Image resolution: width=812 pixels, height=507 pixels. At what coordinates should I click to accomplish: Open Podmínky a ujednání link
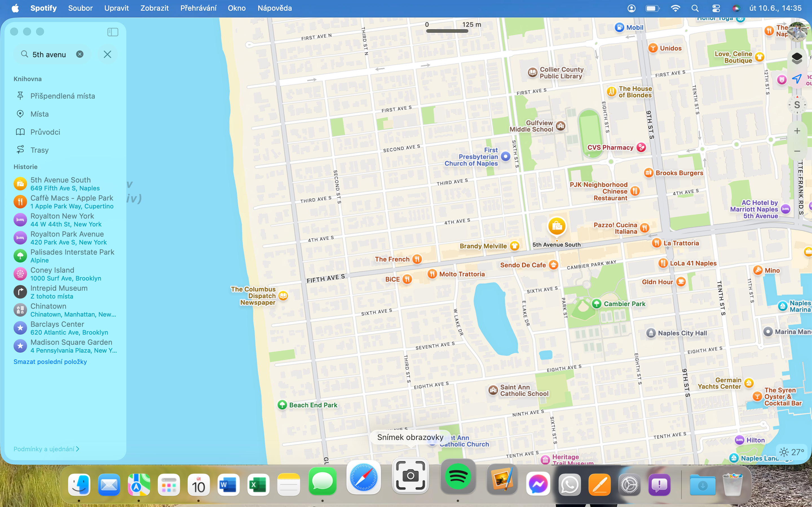(46, 449)
